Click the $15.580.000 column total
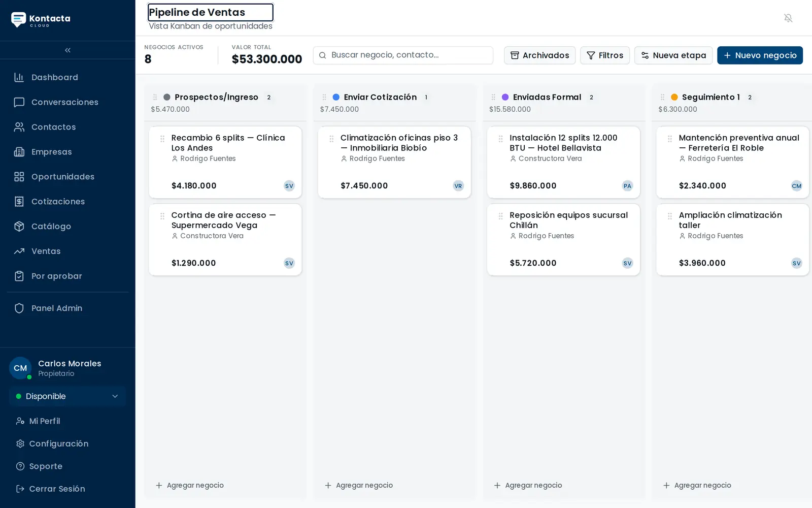Image resolution: width=812 pixels, height=508 pixels. (510, 109)
